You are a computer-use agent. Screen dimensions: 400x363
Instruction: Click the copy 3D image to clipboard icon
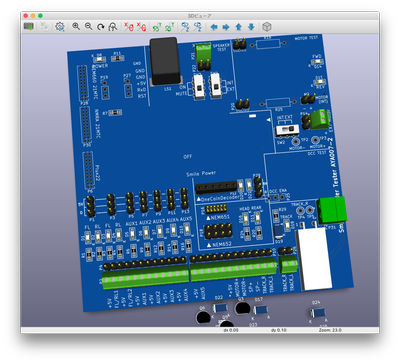click(44, 27)
